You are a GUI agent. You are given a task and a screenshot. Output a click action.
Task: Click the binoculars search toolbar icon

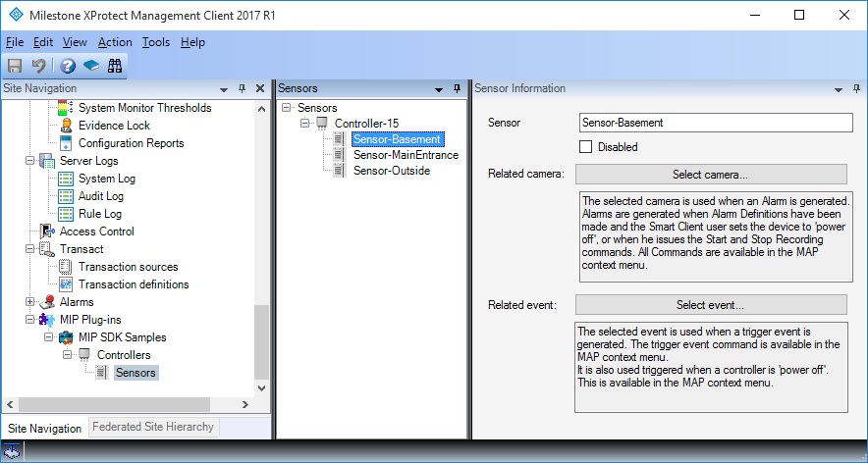pyautogui.click(x=115, y=67)
